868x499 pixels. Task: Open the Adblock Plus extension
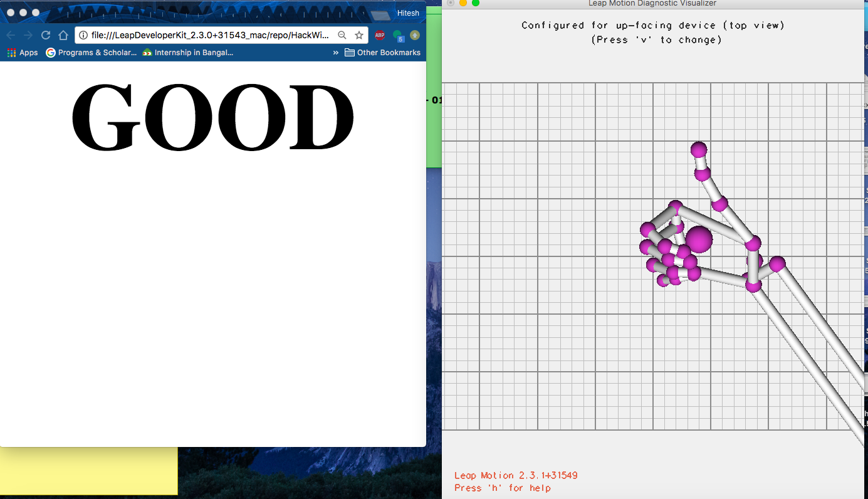click(x=380, y=35)
